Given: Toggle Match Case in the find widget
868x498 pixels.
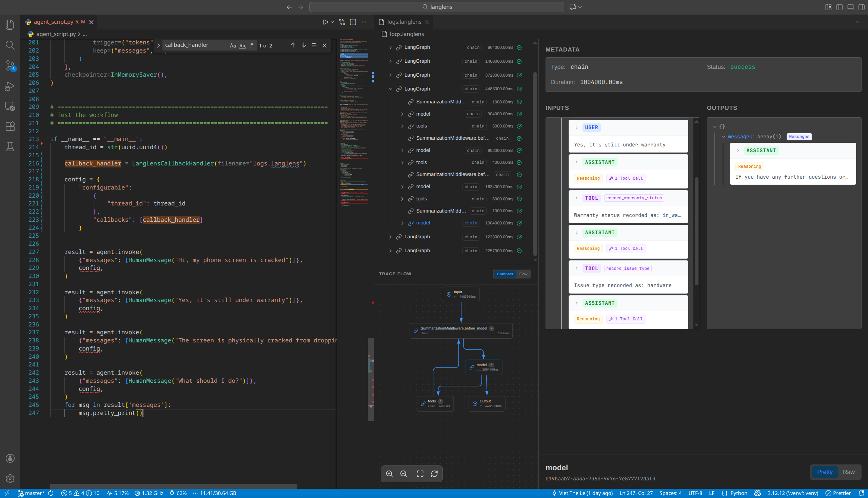Looking at the screenshot, I should 233,45.
